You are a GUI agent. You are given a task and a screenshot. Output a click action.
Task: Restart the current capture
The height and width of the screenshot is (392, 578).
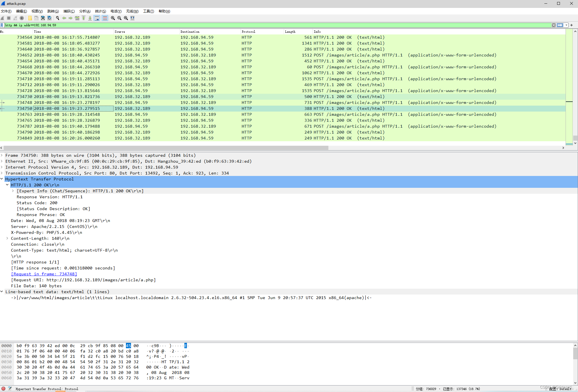[15, 18]
